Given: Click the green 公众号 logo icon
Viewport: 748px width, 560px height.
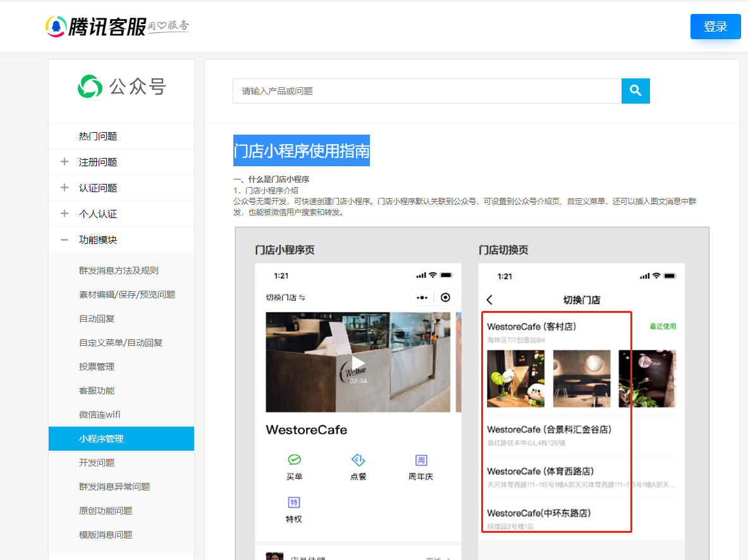Looking at the screenshot, I should pos(90,87).
